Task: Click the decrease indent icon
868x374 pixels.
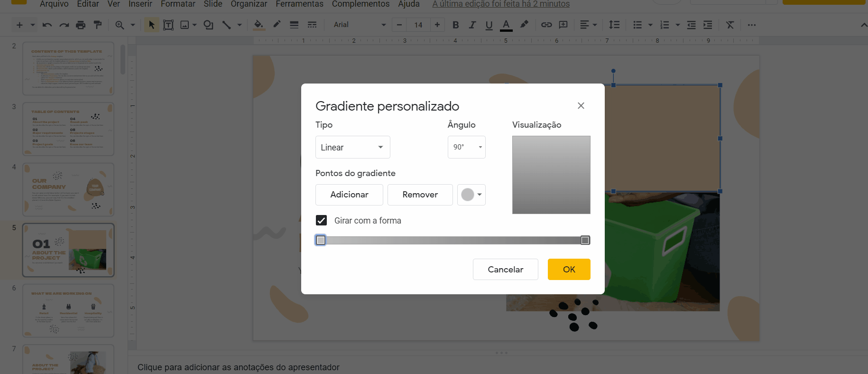Action: [x=691, y=25]
